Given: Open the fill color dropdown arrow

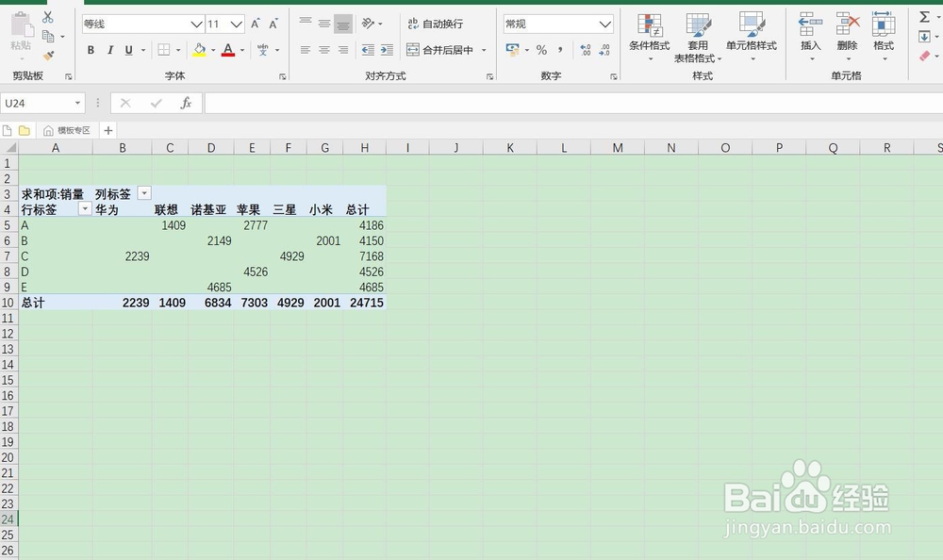Looking at the screenshot, I should coord(213,50).
